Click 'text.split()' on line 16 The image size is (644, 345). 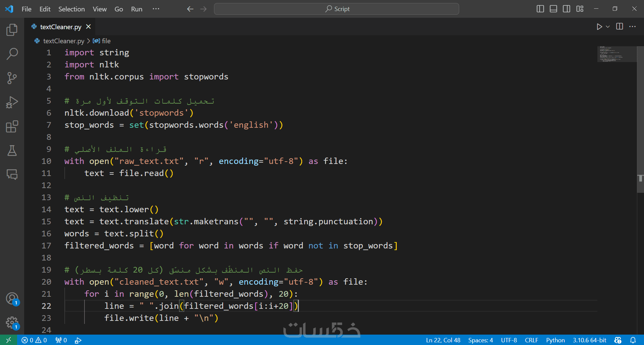[x=134, y=234]
